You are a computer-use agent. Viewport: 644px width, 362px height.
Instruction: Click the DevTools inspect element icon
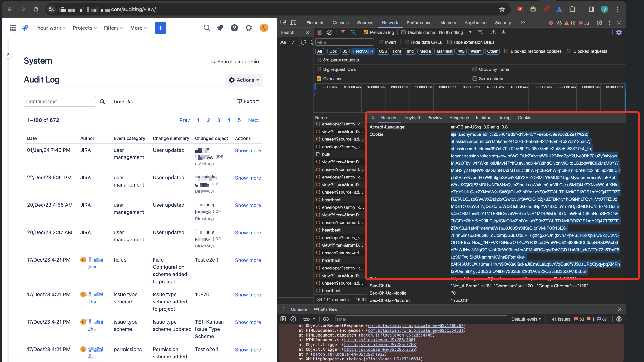click(283, 23)
